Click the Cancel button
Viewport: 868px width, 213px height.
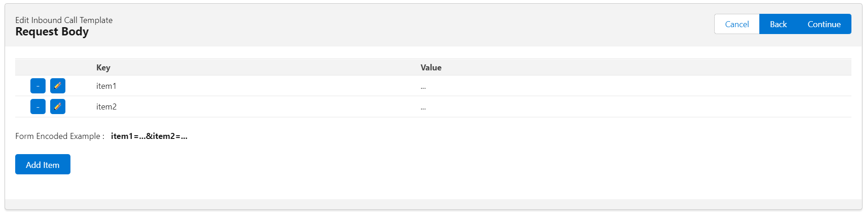[737, 24]
